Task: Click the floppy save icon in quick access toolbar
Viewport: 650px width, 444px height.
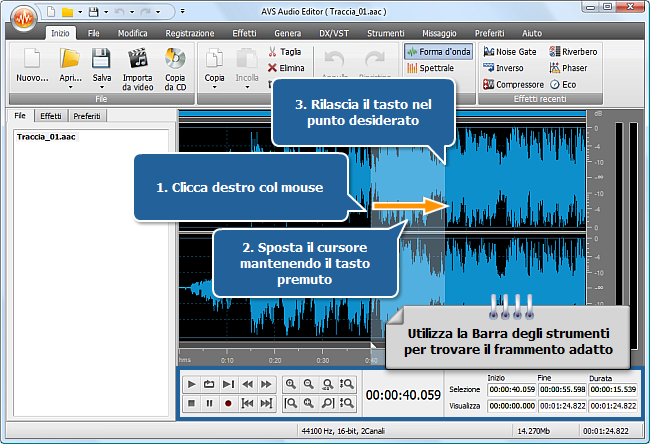Action: (94, 12)
